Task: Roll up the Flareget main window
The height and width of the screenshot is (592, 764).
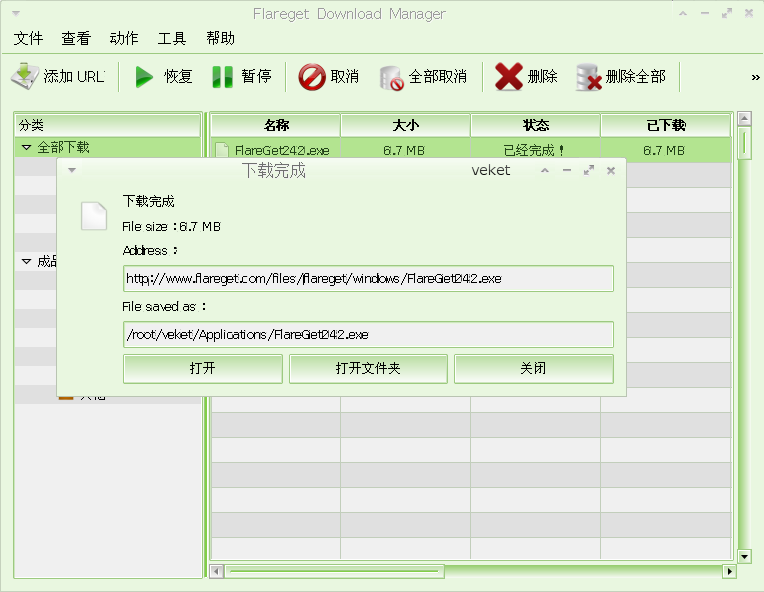Action: click(x=683, y=14)
